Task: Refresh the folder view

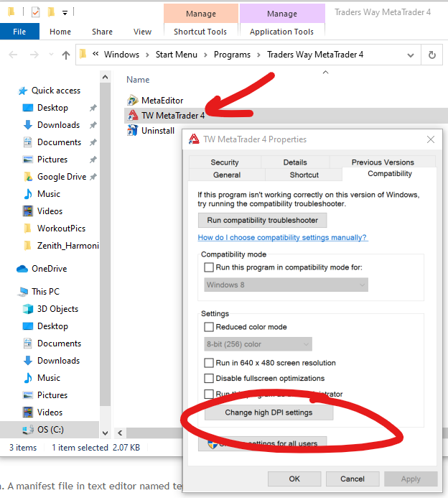Action: 431,55
